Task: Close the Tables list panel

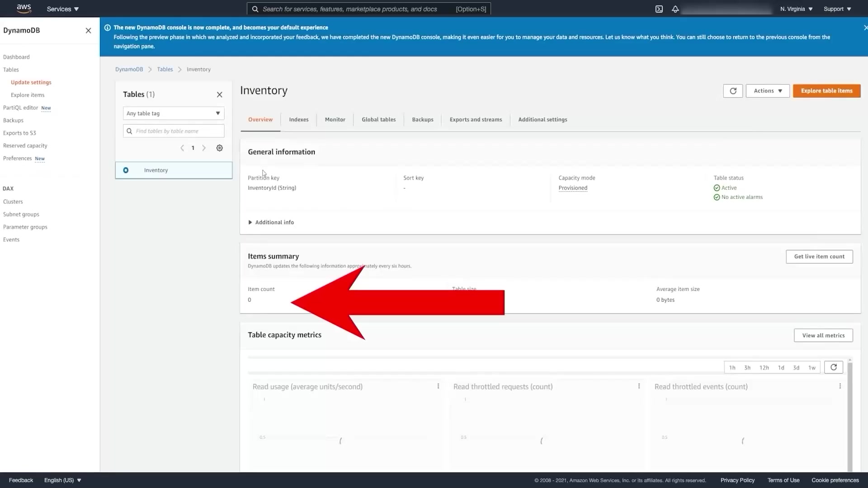Action: pos(219,94)
